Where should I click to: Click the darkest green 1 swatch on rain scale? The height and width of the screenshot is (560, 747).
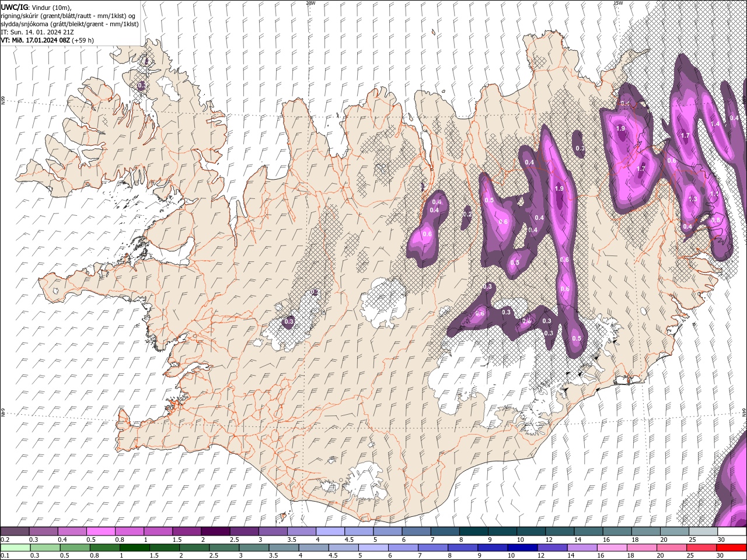point(135,548)
